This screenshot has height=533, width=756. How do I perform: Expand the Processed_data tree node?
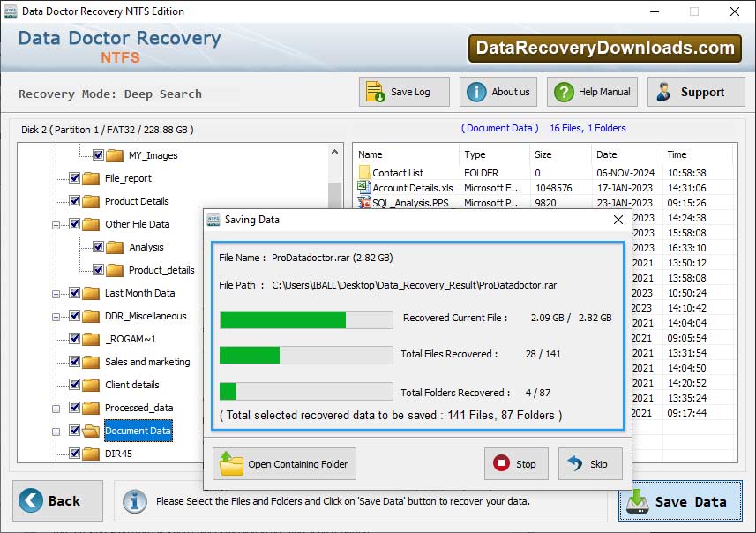click(x=56, y=409)
